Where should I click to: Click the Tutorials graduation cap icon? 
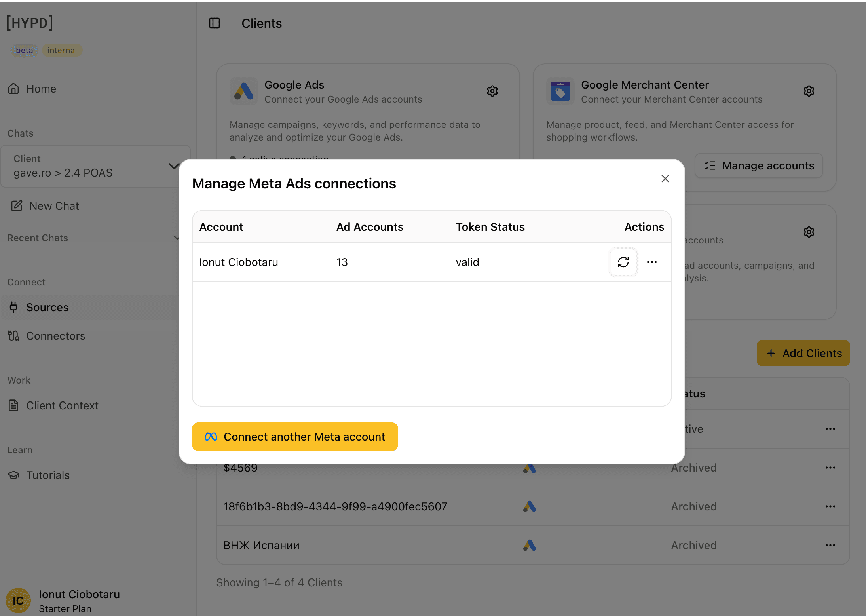(13, 475)
